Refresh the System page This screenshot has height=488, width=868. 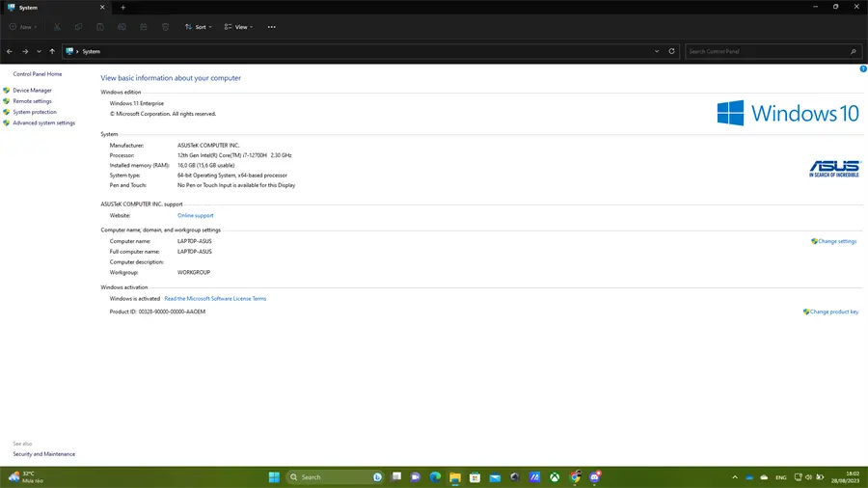tap(671, 51)
